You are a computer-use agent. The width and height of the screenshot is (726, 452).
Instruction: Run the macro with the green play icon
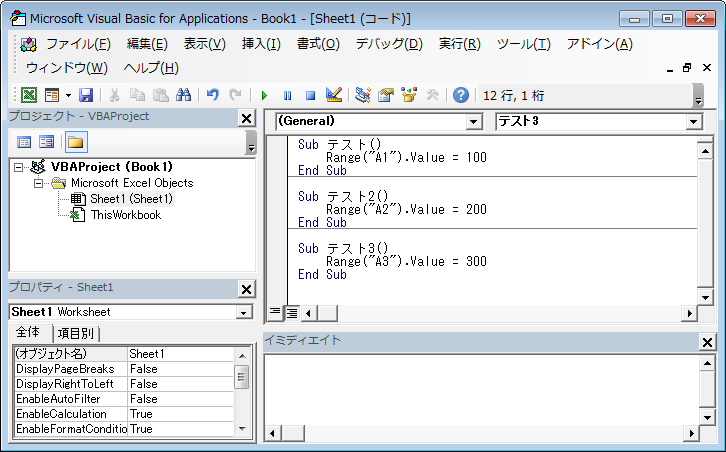click(x=264, y=95)
